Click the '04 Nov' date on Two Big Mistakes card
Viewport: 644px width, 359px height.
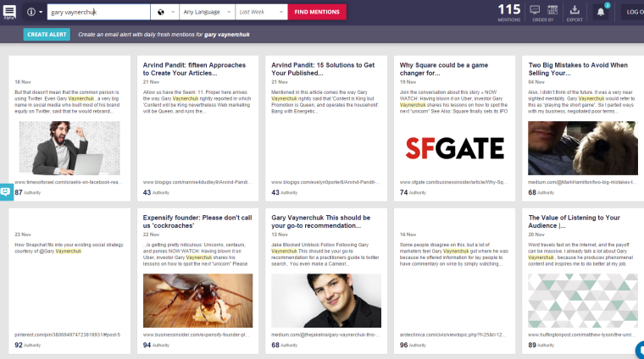(536, 82)
